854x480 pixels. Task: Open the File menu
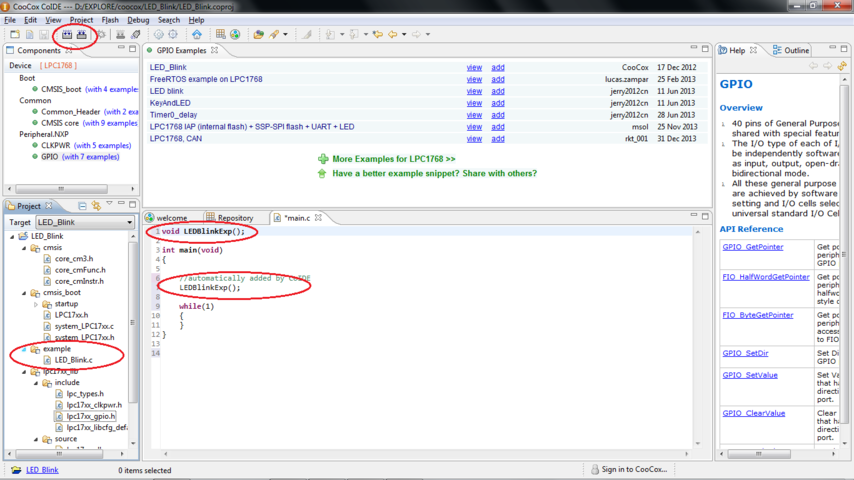coord(10,20)
